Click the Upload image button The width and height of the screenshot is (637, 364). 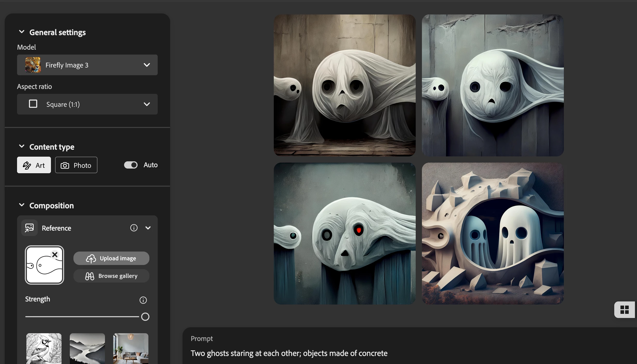tap(111, 258)
